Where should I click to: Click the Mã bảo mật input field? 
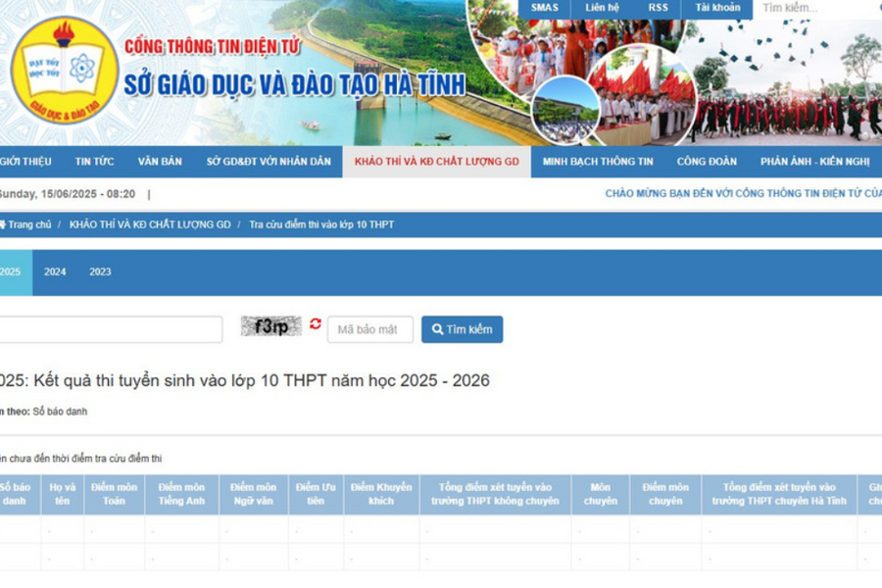tap(370, 329)
